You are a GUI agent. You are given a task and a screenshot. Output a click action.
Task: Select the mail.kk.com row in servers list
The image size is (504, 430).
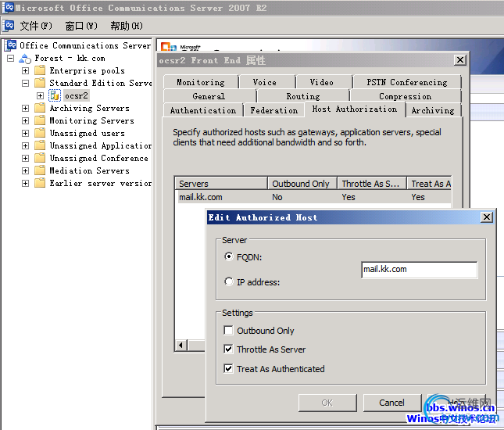point(313,197)
